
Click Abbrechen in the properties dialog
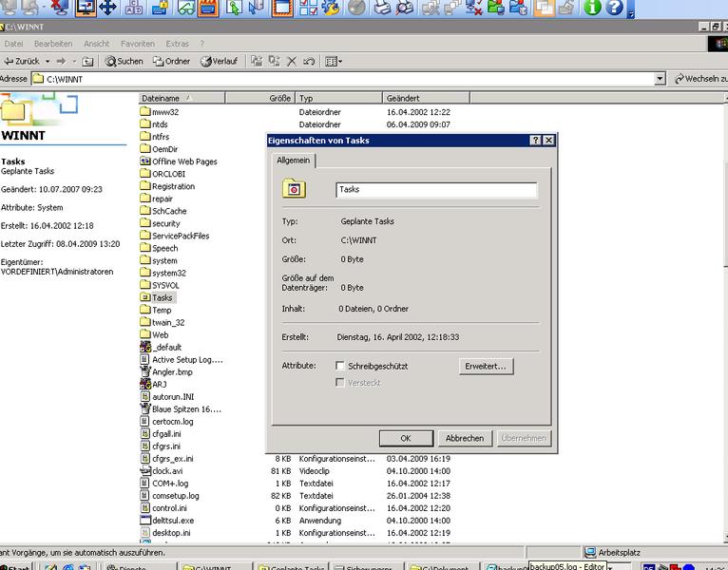tap(465, 438)
